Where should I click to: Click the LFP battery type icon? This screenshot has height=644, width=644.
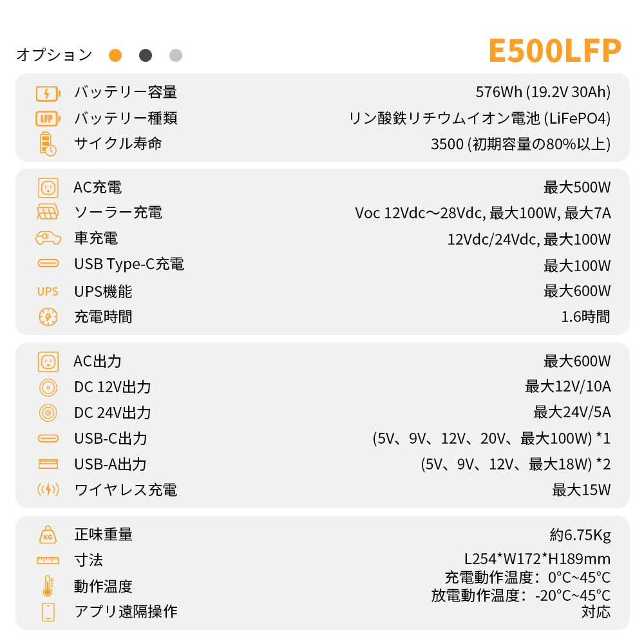[x=48, y=118]
